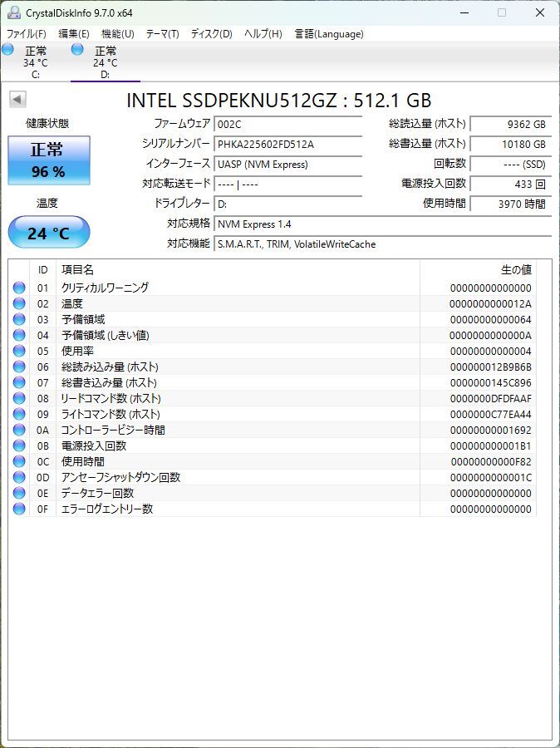Click the status orb for 総読み込み量 (ホスト) row
This screenshot has height=748, width=560.
(19, 367)
